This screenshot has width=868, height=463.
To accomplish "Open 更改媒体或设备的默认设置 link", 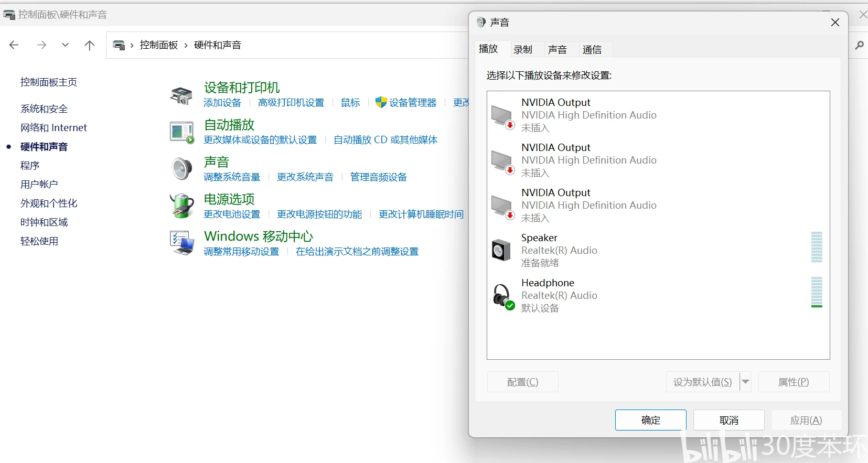I will pyautogui.click(x=260, y=140).
